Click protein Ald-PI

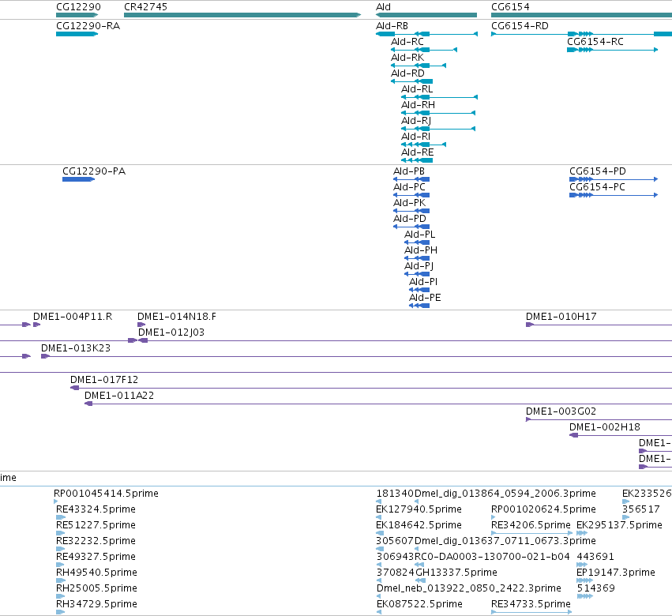(419, 290)
